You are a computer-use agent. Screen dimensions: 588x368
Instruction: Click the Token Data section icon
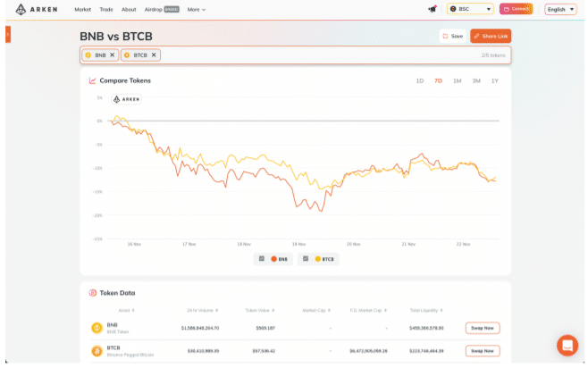(93, 293)
